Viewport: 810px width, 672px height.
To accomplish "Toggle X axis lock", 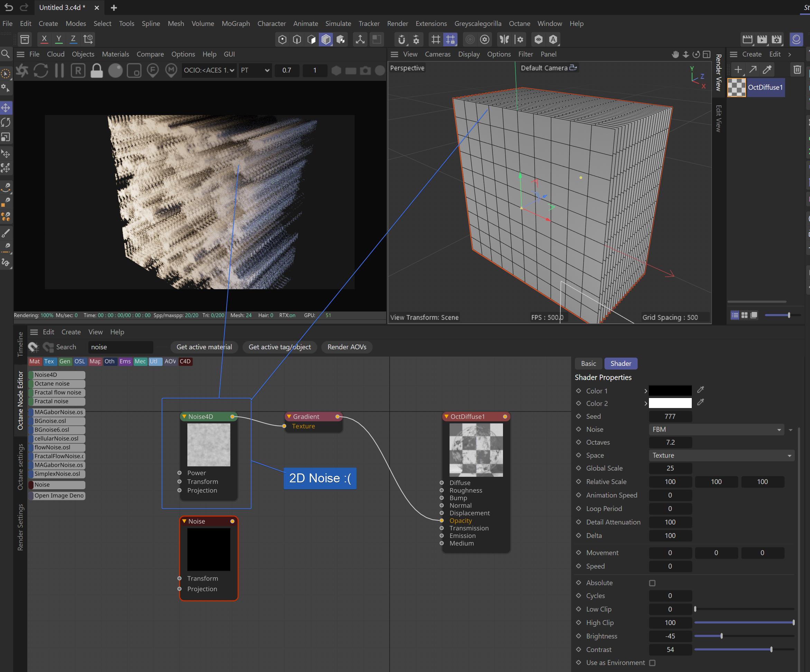I will coord(44,39).
